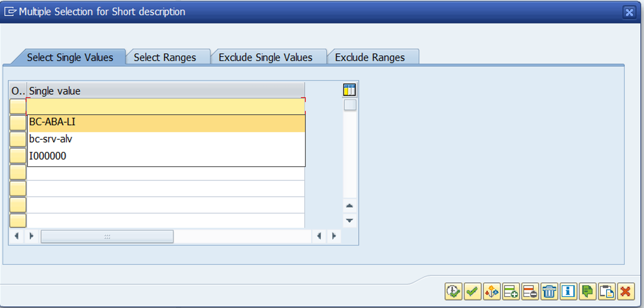The image size is (644, 308).
Task: Switch to the Select Ranges tab
Action: (x=165, y=57)
